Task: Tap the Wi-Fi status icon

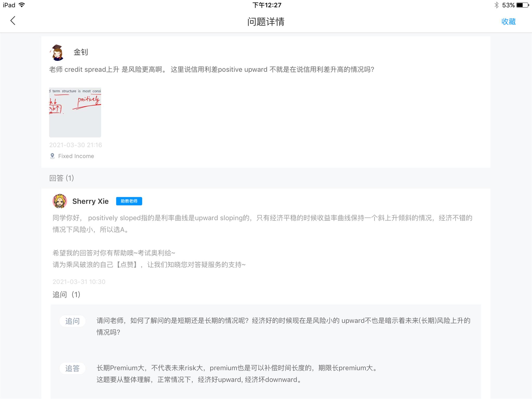Action: pos(22,5)
